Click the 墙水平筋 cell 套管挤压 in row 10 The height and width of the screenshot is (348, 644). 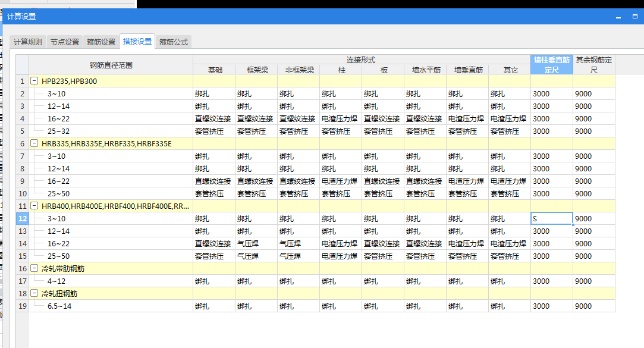(x=426, y=193)
